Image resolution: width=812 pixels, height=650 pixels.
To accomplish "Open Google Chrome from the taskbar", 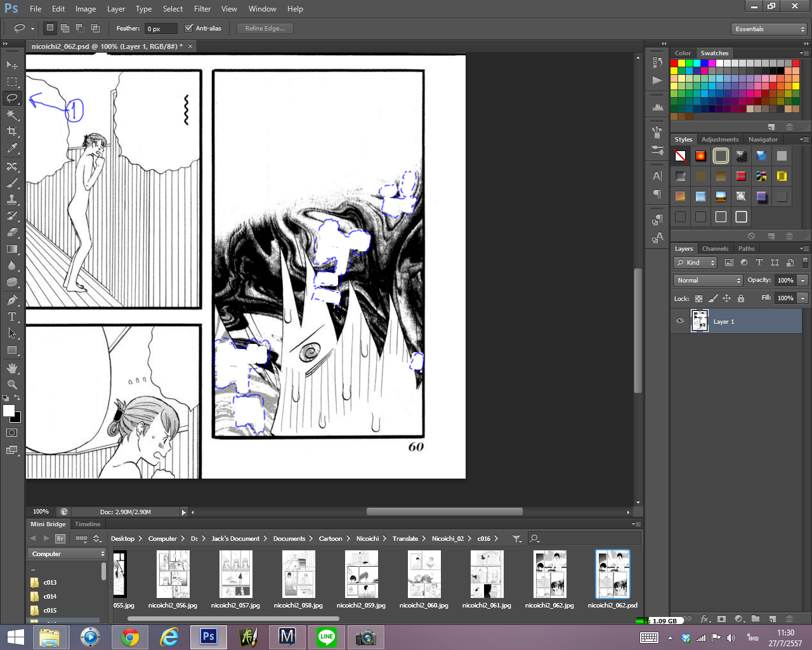I will (x=130, y=637).
